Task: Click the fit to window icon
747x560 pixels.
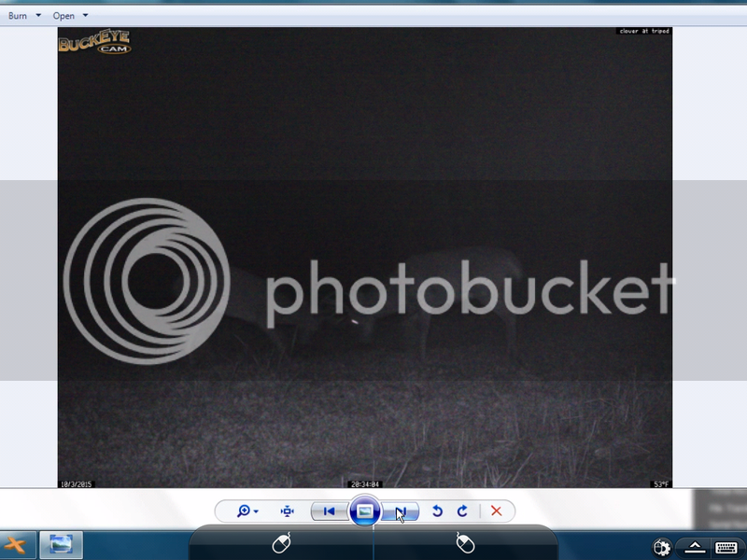Action: coord(288,511)
